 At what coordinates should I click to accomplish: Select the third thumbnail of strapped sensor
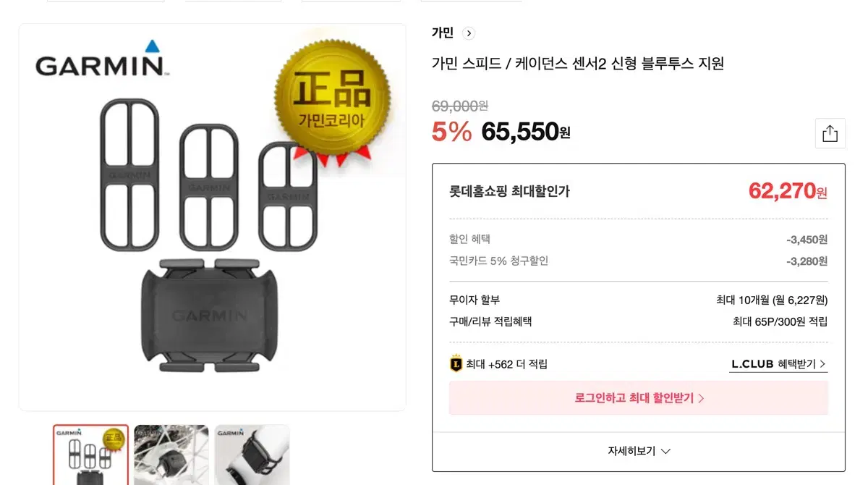tap(252, 455)
